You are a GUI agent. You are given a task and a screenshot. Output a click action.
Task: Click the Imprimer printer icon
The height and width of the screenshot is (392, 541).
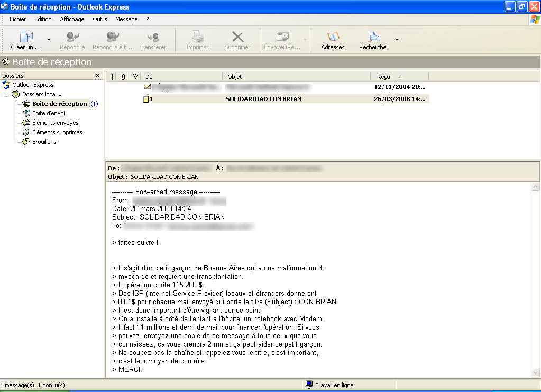pos(197,37)
